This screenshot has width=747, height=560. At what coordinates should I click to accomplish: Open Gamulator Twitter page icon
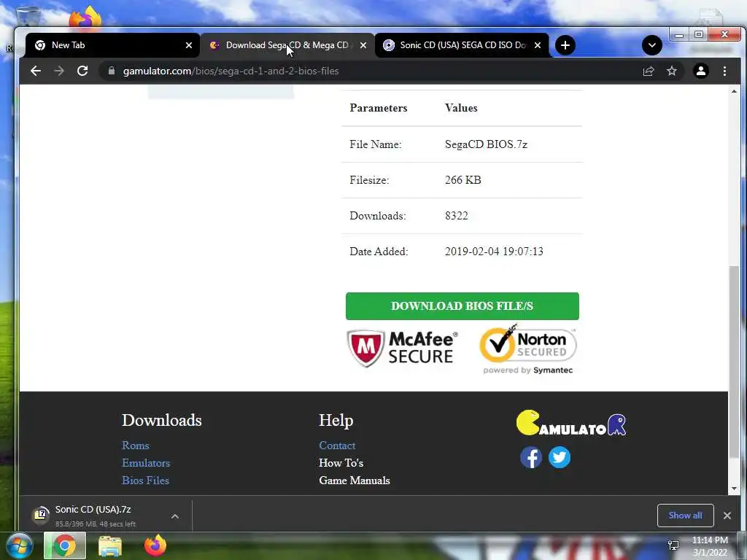pyautogui.click(x=560, y=458)
